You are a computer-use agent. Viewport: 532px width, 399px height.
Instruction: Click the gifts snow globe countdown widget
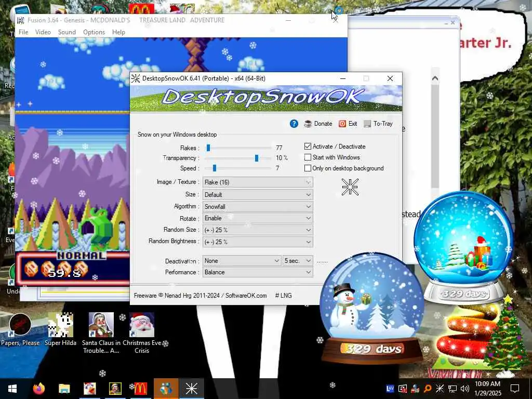tap(463, 248)
